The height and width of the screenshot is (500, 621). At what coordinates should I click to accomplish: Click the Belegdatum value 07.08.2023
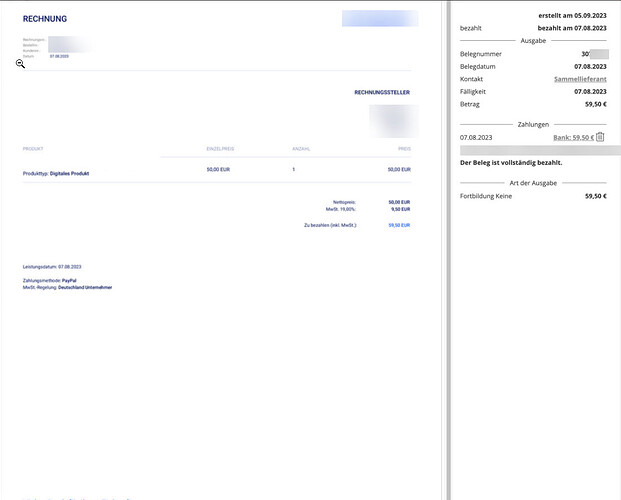coord(590,67)
